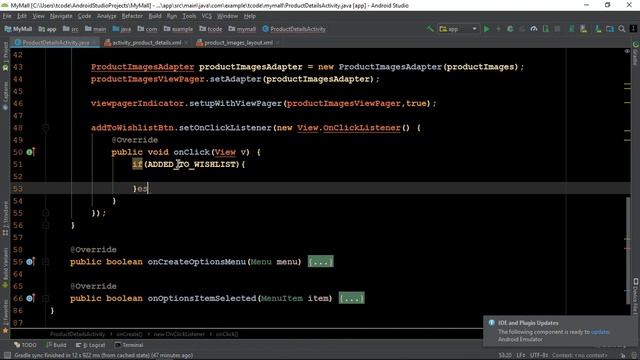640x360 pixels.
Task: Click the src folder breadcrumb
Action: [x=71, y=29]
